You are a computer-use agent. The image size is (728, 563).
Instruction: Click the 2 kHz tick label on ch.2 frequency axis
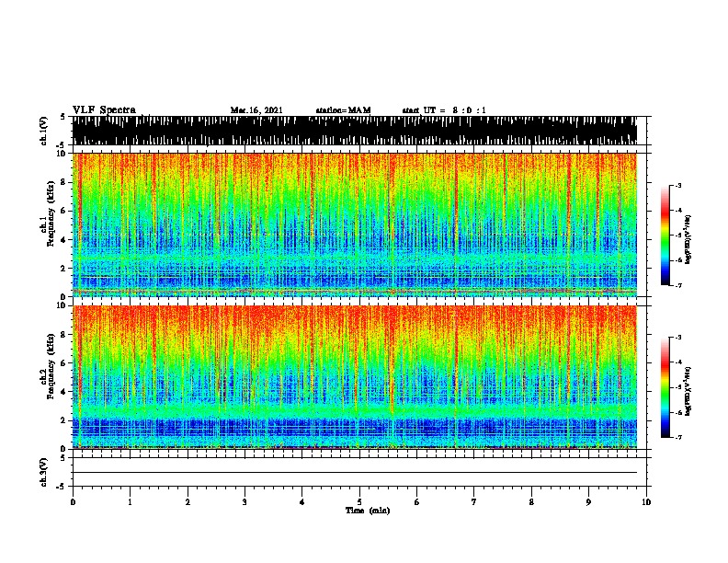(64, 420)
